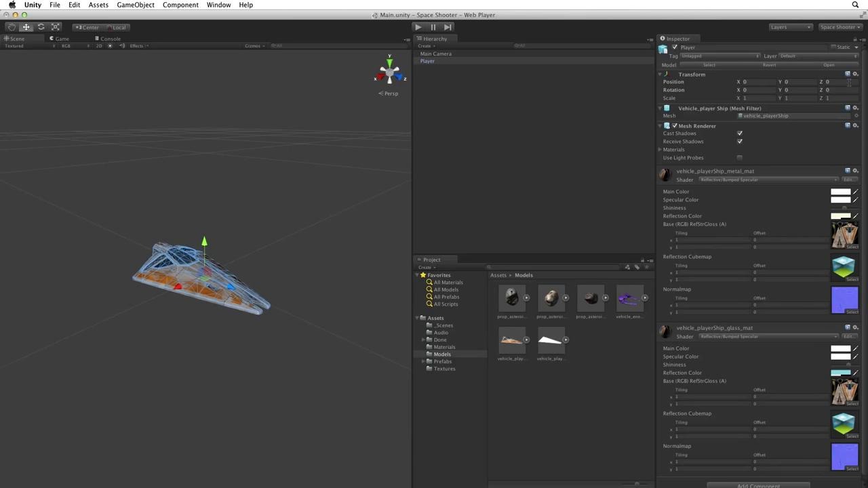868x488 pixels.
Task: Select the Hand tool in the toolbar
Action: pos(12,27)
